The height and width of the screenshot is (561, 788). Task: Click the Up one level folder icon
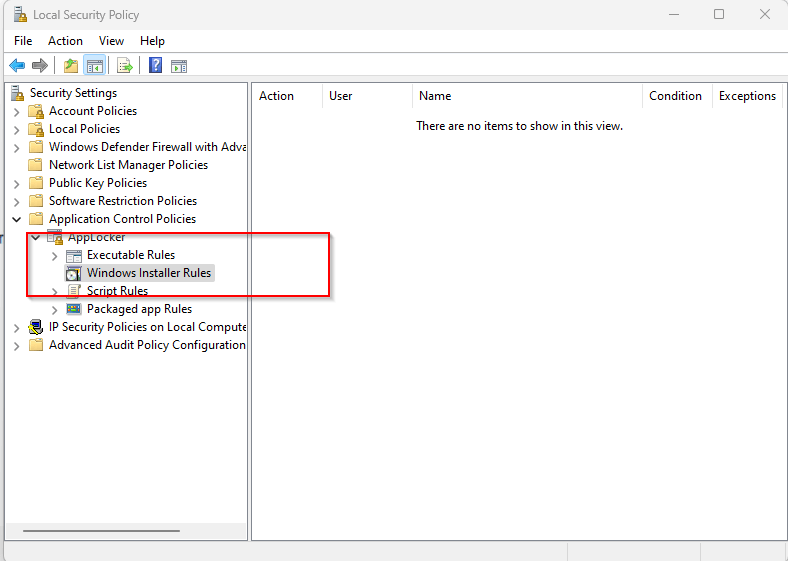pos(71,65)
